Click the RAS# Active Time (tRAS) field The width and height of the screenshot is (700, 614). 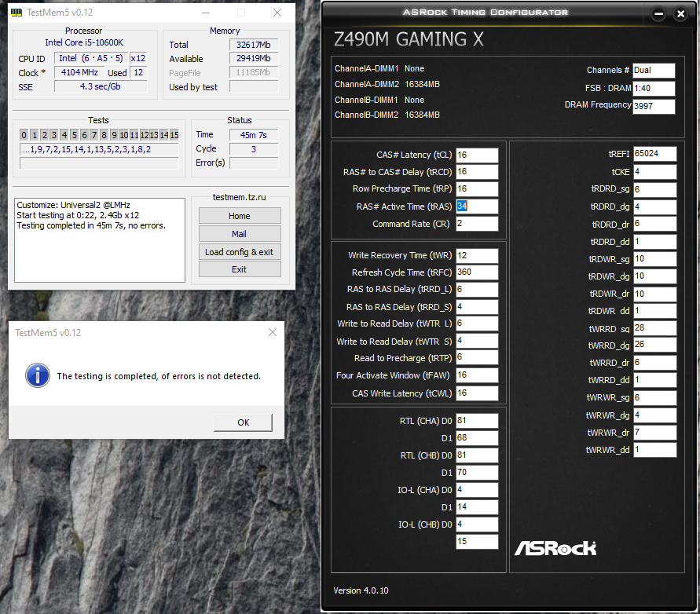(x=477, y=206)
